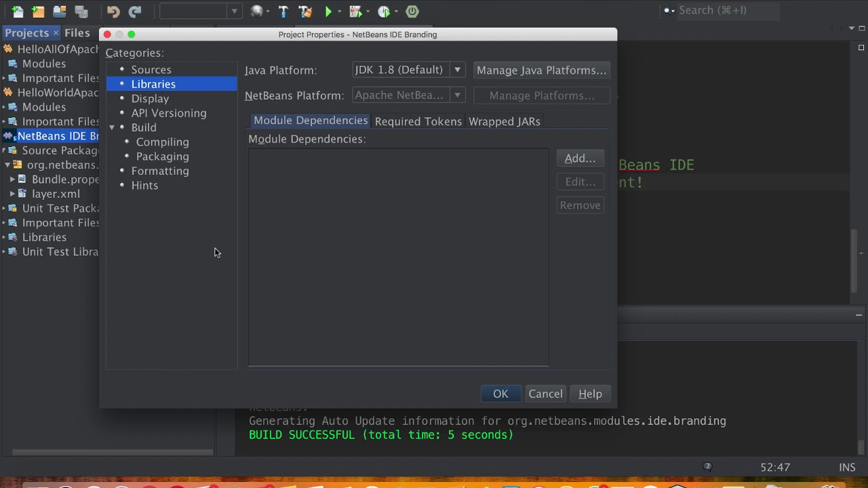Viewport: 868px width, 488px height.
Task: Select the Libraries category in the dialog
Action: point(172,84)
